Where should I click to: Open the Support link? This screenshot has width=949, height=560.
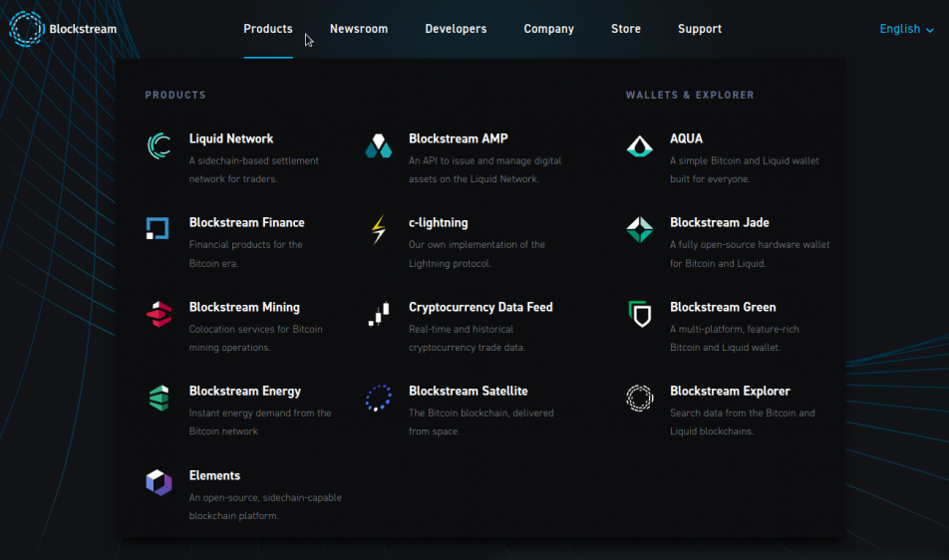(700, 29)
